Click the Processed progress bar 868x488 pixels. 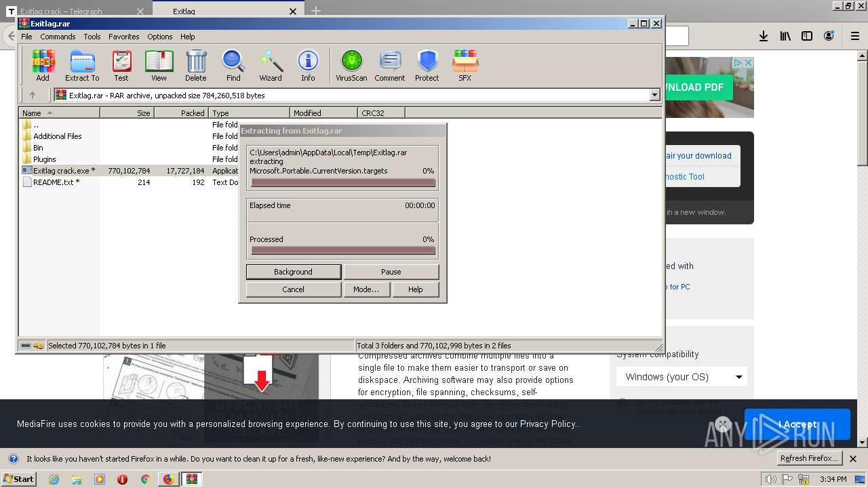point(342,250)
